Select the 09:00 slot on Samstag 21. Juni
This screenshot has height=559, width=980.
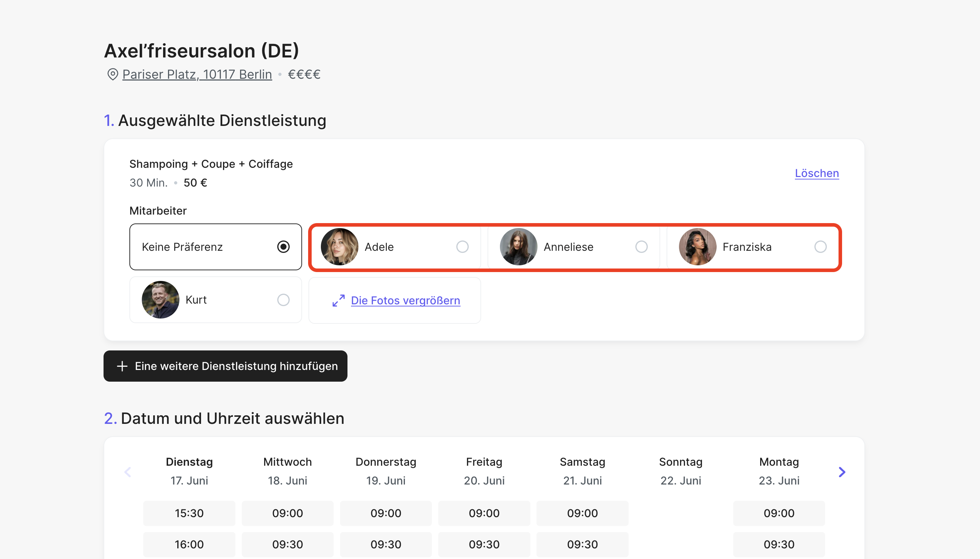click(x=582, y=513)
